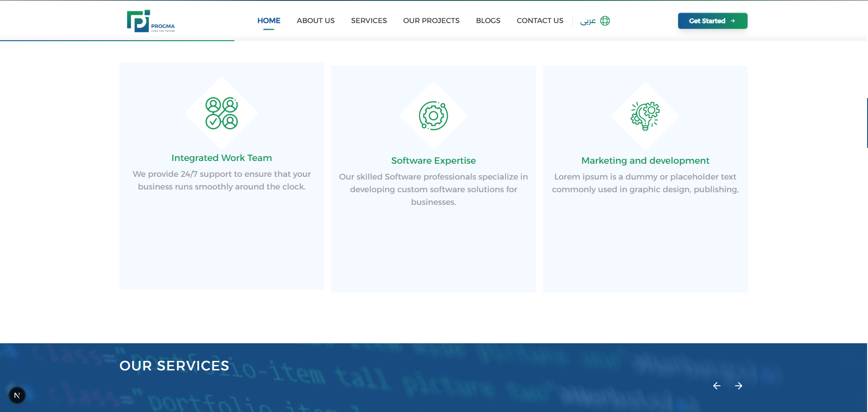This screenshot has width=868, height=412.
Task: Switch to the ABOUT US page
Action: (315, 20)
